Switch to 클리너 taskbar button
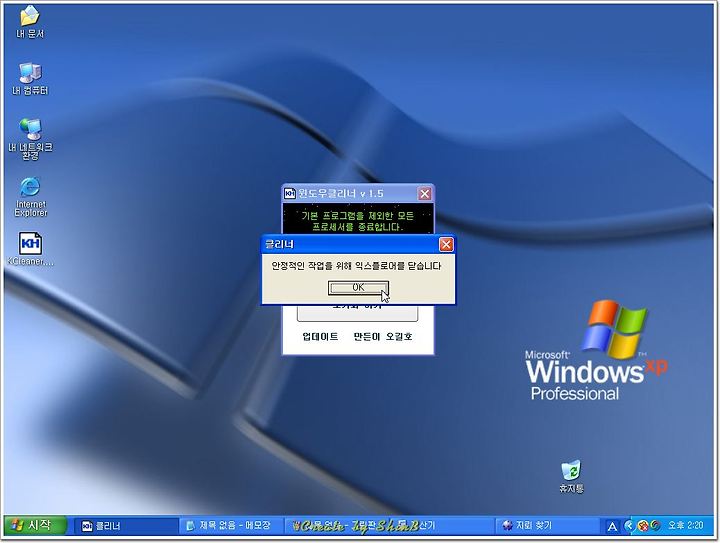Screen dimensions: 720x543 pyautogui.click(x=126, y=526)
